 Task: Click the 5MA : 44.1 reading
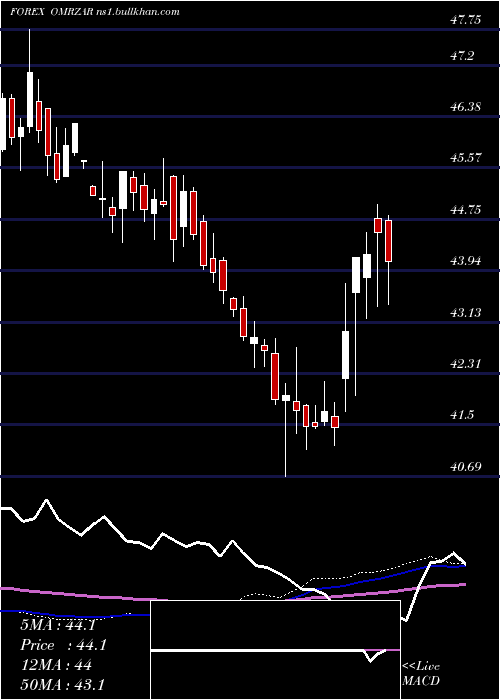pos(58,625)
